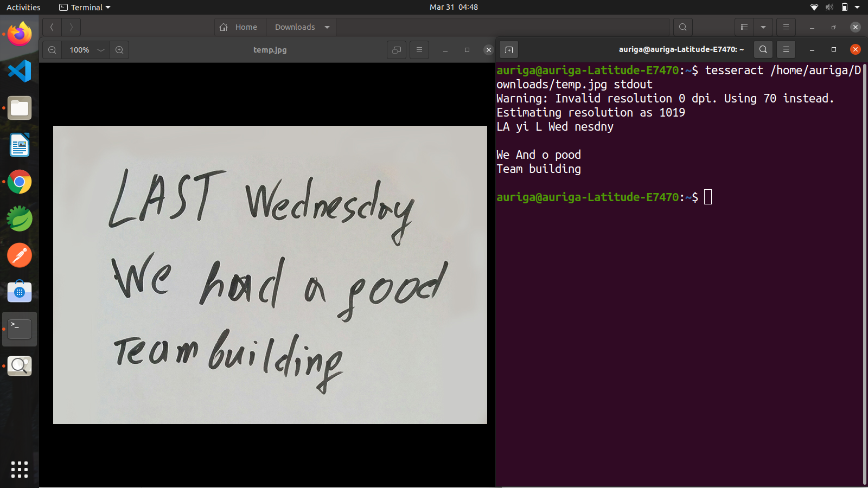
Task: Open a new terminal tab
Action: pos(509,49)
